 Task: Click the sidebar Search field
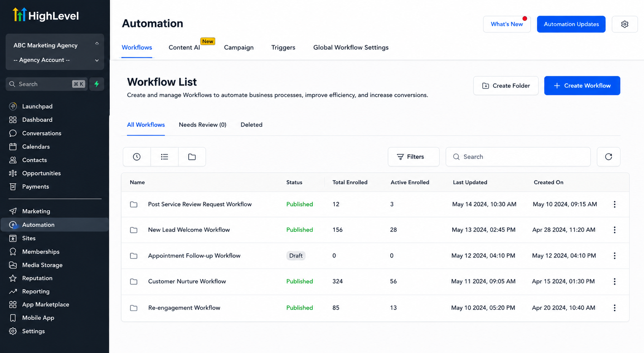(46, 84)
